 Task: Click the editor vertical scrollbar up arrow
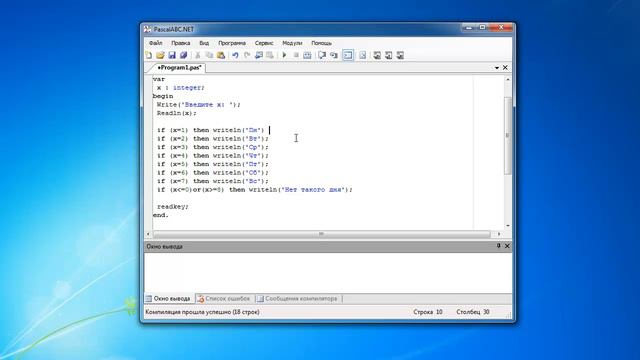click(x=508, y=80)
